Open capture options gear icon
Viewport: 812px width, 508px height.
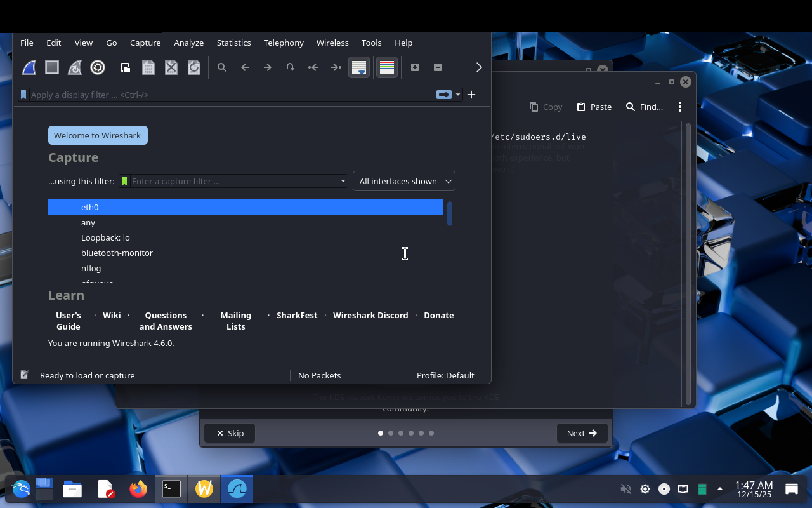point(98,67)
